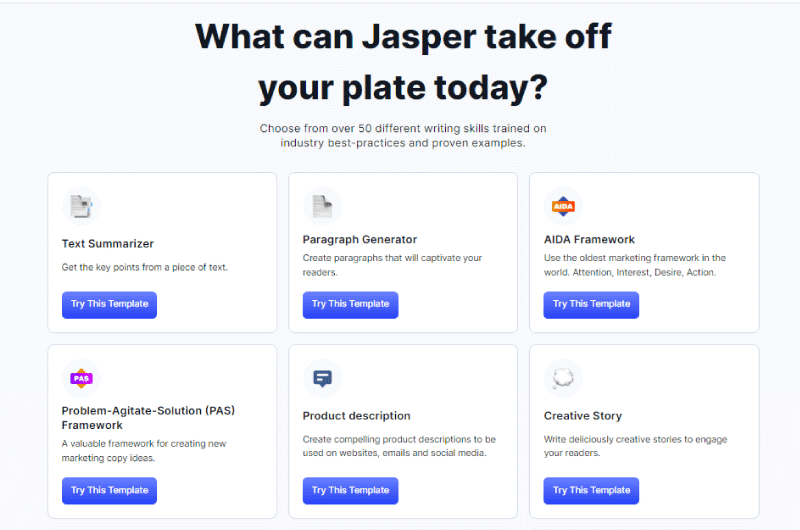This screenshot has height=530, width=800.
Task: Click the Product description chat bubble icon
Action: pyautogui.click(x=322, y=378)
